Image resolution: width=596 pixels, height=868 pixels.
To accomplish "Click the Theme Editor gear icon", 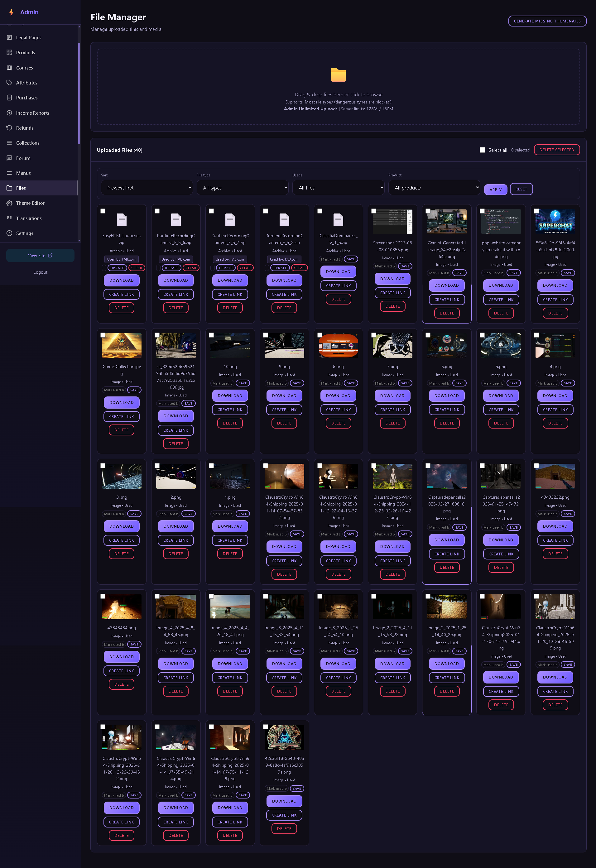I will click(x=9, y=203).
